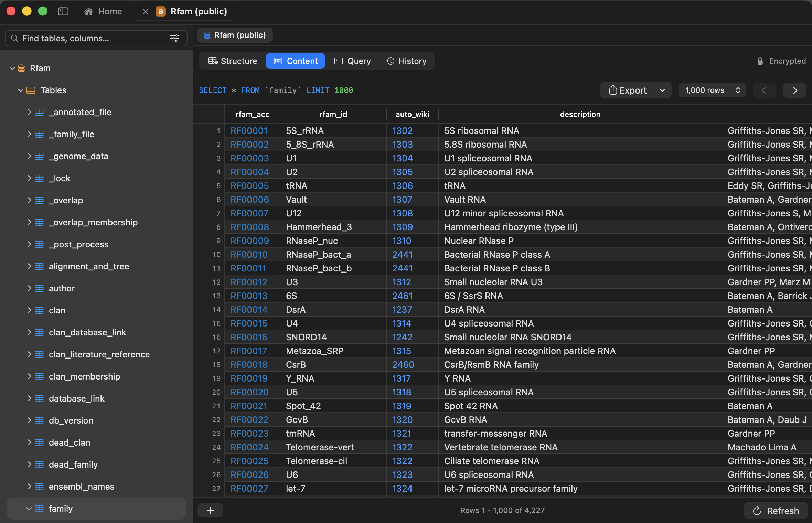The width and height of the screenshot is (812, 523).
Task: Close the Rfam (public) tab
Action: [146, 11]
